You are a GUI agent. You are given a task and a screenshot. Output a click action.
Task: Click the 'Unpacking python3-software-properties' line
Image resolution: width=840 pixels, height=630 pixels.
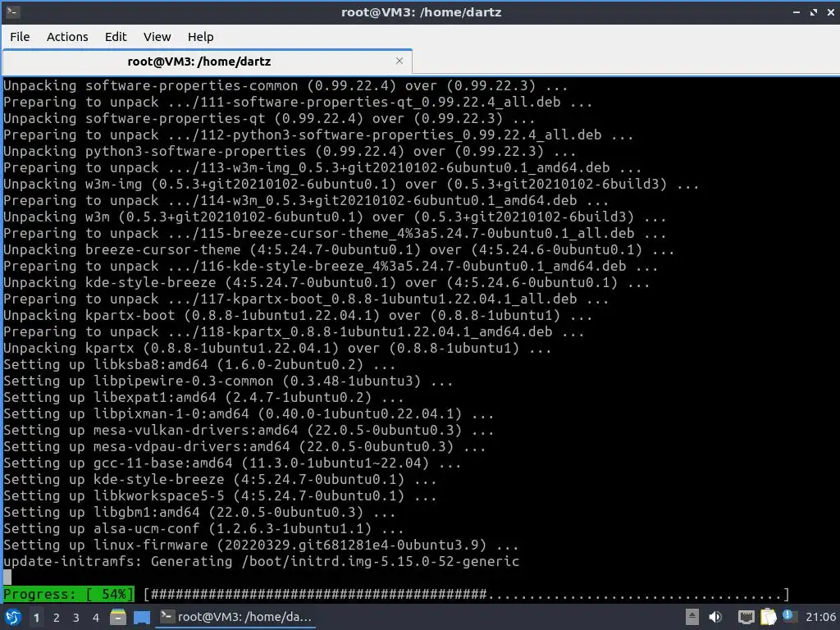(290, 152)
